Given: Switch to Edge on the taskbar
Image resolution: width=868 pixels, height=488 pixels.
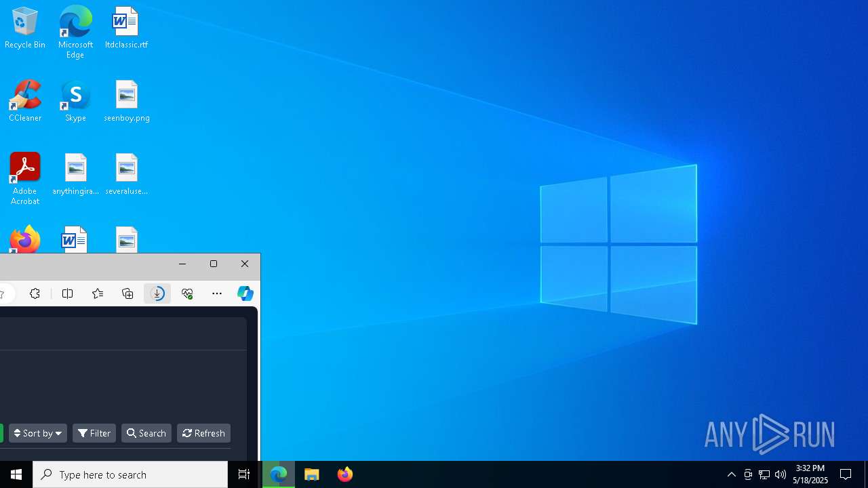Looking at the screenshot, I should (x=279, y=474).
